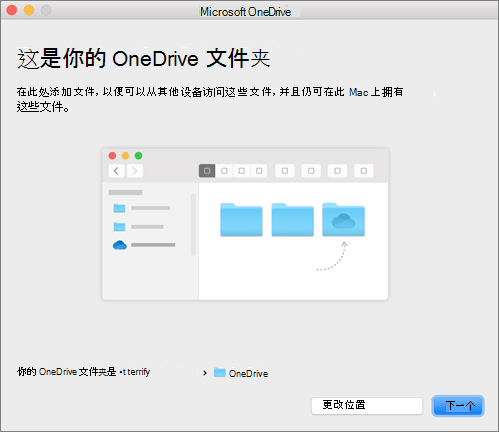The height and width of the screenshot is (432, 499).
Task: Close the Microsoft OneDrive window
Action: (x=12, y=10)
